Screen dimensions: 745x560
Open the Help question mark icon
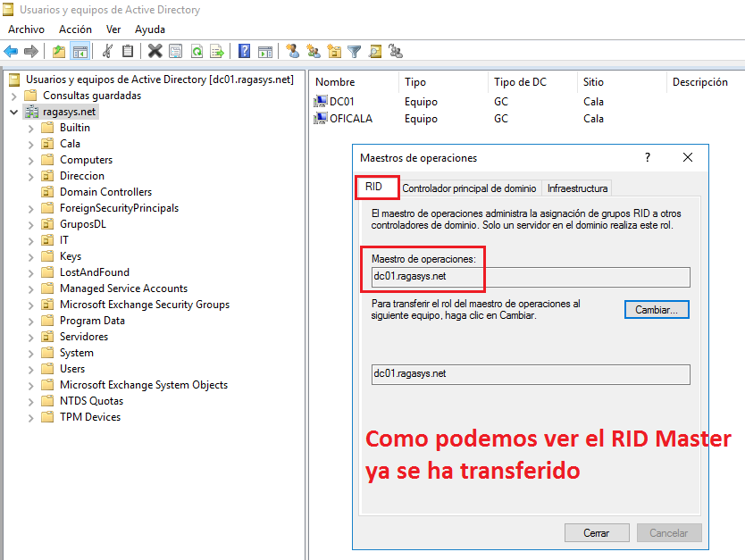pyautogui.click(x=244, y=51)
